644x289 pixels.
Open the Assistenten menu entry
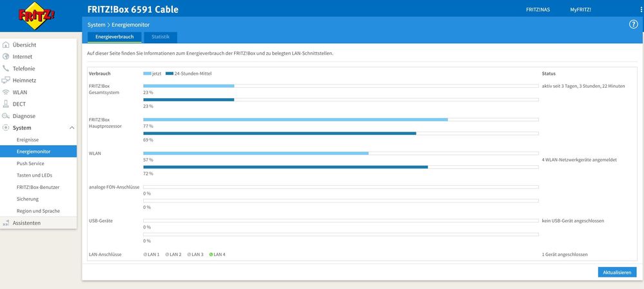click(38, 223)
